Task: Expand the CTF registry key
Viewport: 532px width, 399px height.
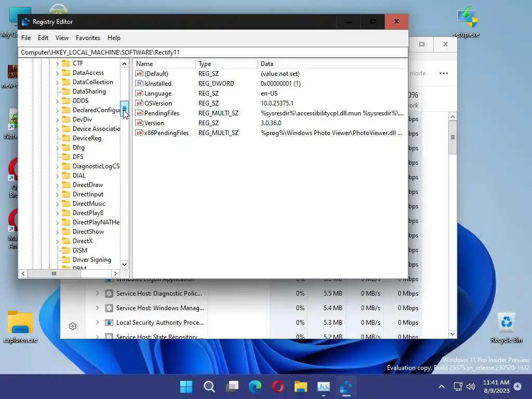Action: [x=57, y=63]
